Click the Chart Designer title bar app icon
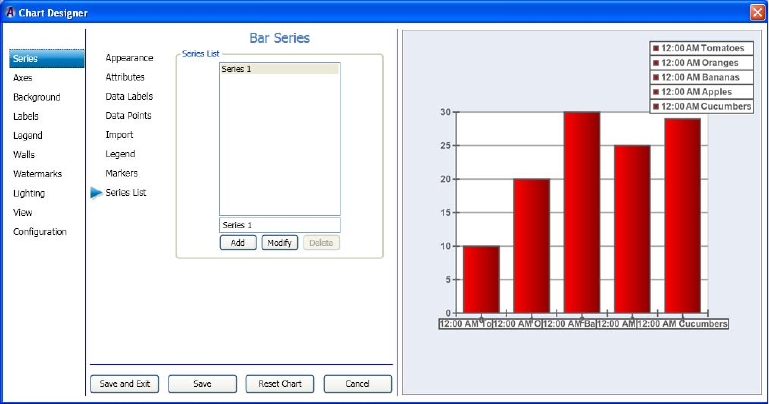769x404 pixels. [10, 12]
